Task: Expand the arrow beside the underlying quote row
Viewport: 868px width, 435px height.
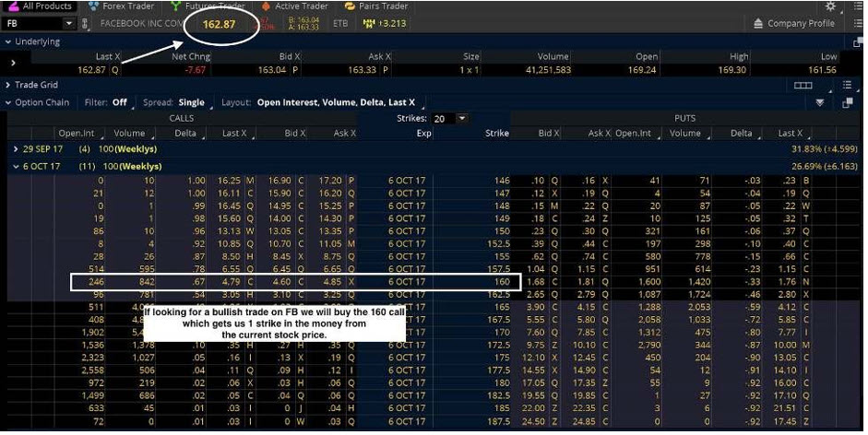Action: point(13,63)
